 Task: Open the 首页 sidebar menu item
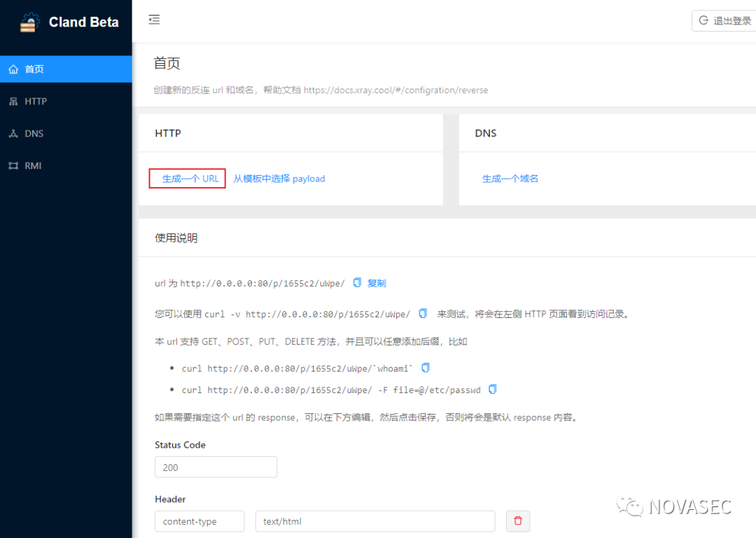click(x=66, y=69)
